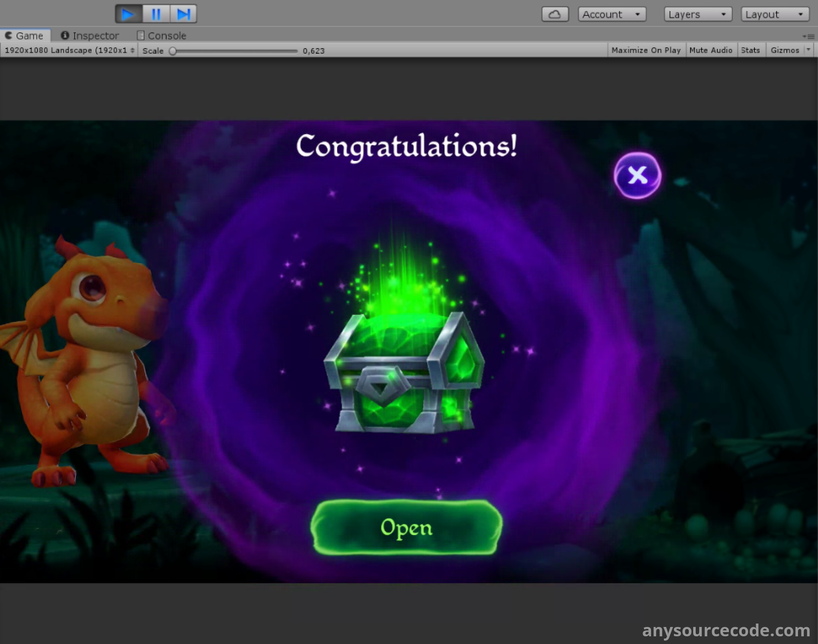The height and width of the screenshot is (644, 818).
Task: Open the Cloud services icon
Action: pyautogui.click(x=555, y=14)
